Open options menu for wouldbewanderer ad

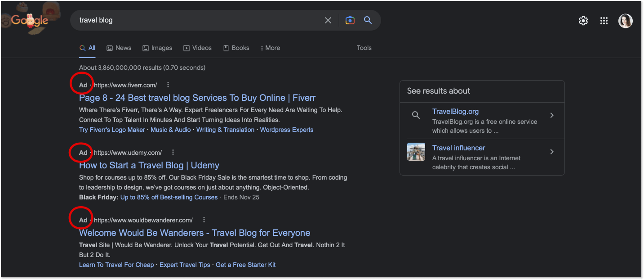click(x=204, y=220)
